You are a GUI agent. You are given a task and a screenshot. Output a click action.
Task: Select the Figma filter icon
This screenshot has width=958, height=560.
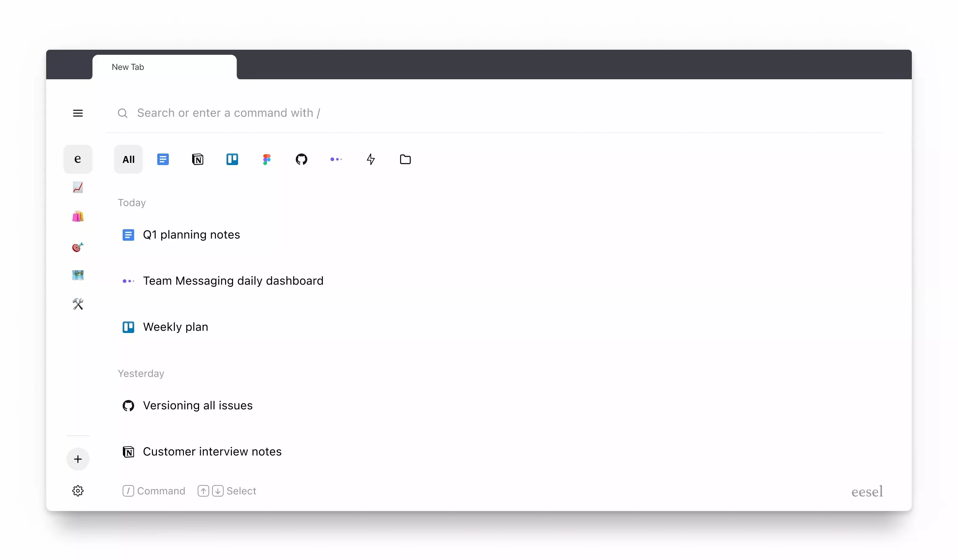click(x=267, y=159)
